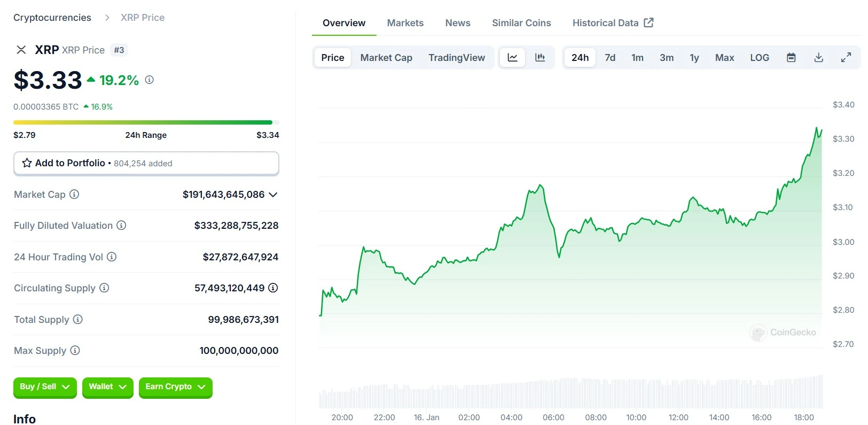Image resolution: width=868 pixels, height=425 pixels.
Task: Click the #3 rank badge
Action: pos(119,50)
